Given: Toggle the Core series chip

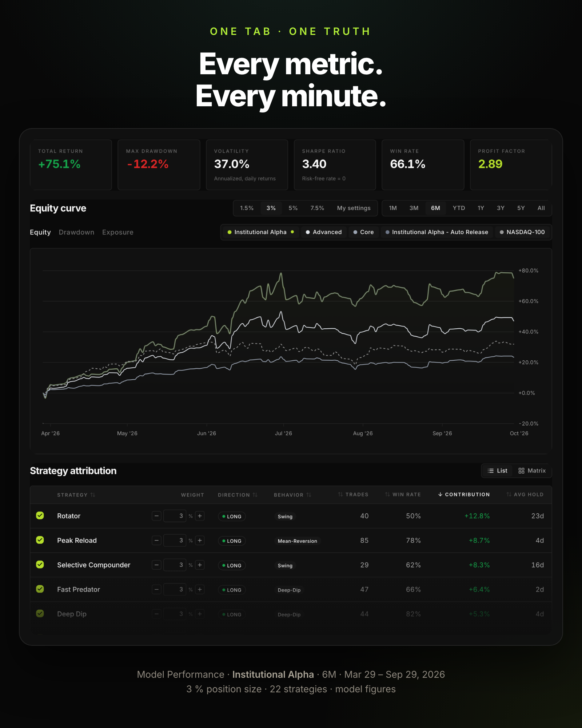Looking at the screenshot, I should [364, 232].
